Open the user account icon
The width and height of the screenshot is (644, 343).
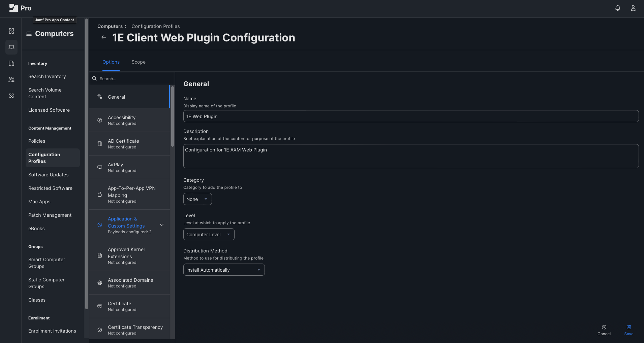pyautogui.click(x=633, y=8)
